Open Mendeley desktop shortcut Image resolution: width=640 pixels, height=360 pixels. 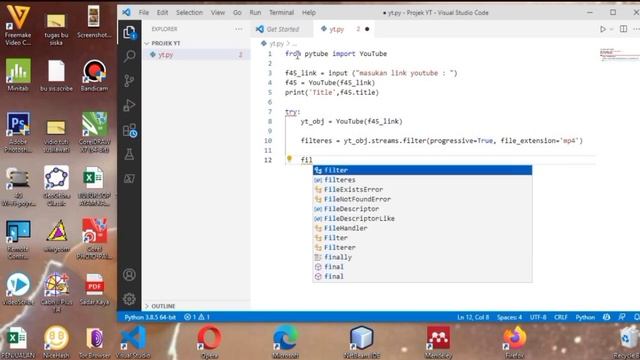tap(438, 342)
